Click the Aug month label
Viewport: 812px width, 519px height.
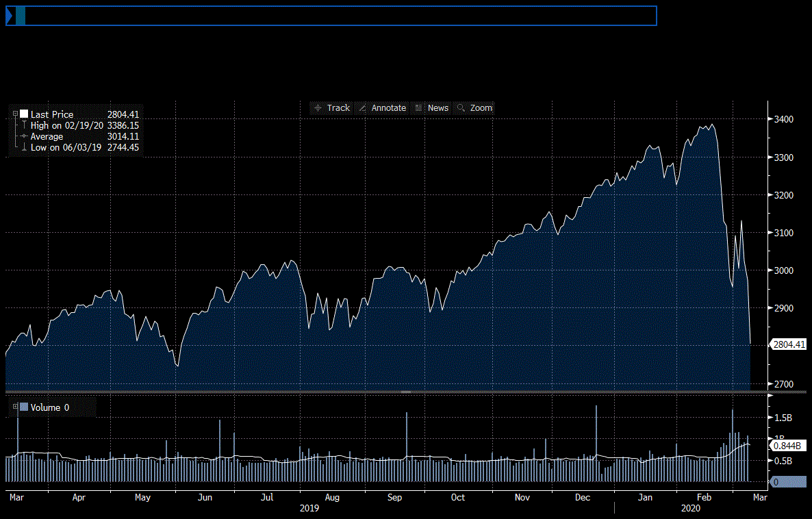332,497
